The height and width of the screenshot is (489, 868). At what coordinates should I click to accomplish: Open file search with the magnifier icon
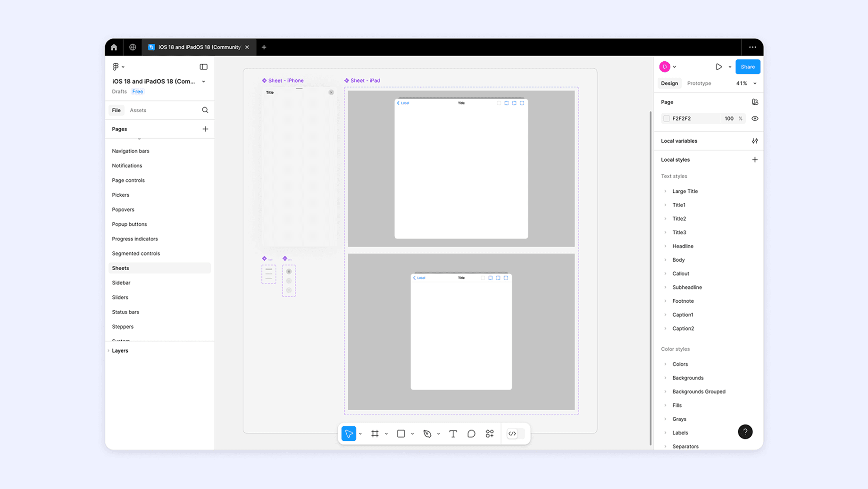coord(205,110)
